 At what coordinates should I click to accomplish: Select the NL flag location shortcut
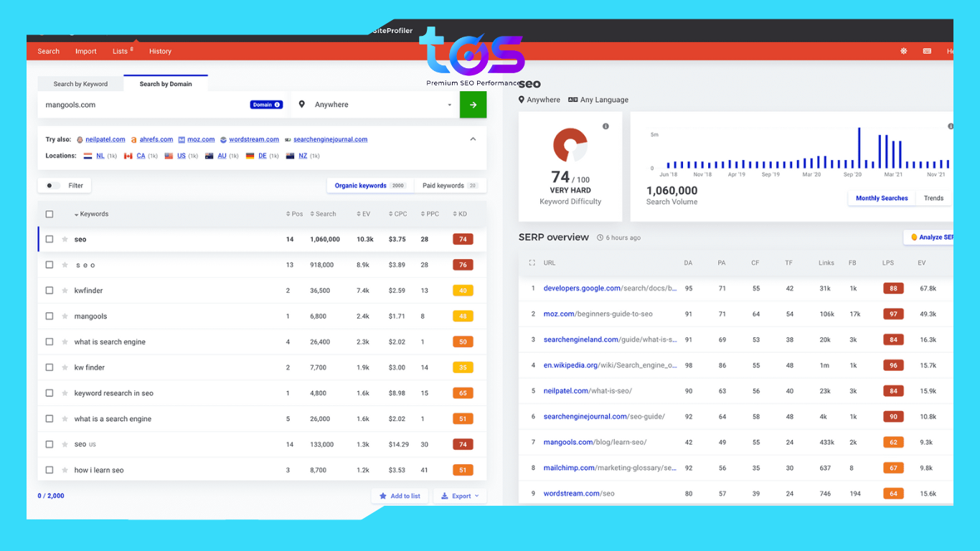tap(97, 155)
